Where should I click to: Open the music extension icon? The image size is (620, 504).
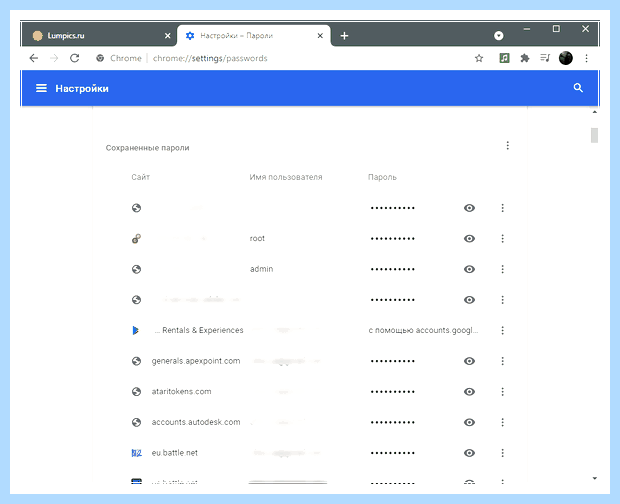tap(504, 58)
